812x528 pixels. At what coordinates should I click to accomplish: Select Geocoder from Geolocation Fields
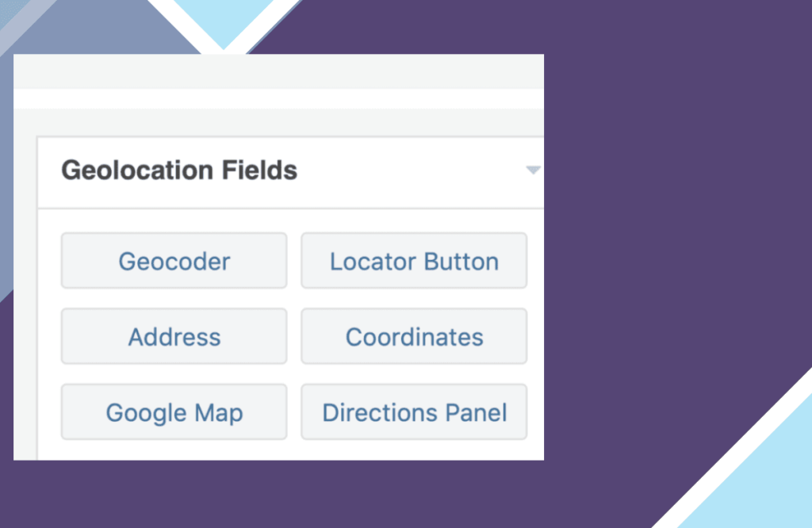(x=174, y=261)
